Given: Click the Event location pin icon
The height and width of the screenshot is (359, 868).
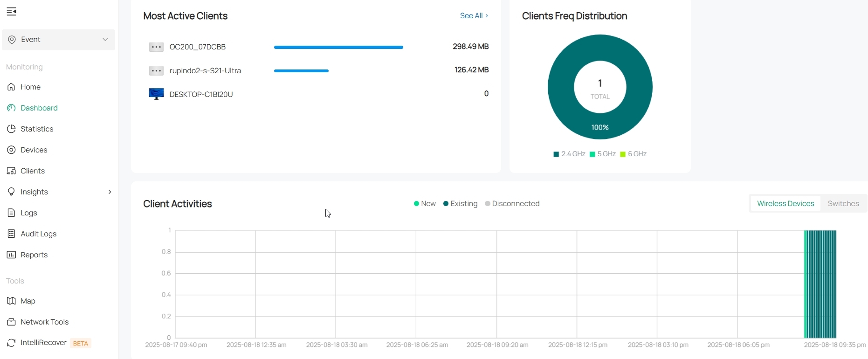Looking at the screenshot, I should tap(12, 40).
